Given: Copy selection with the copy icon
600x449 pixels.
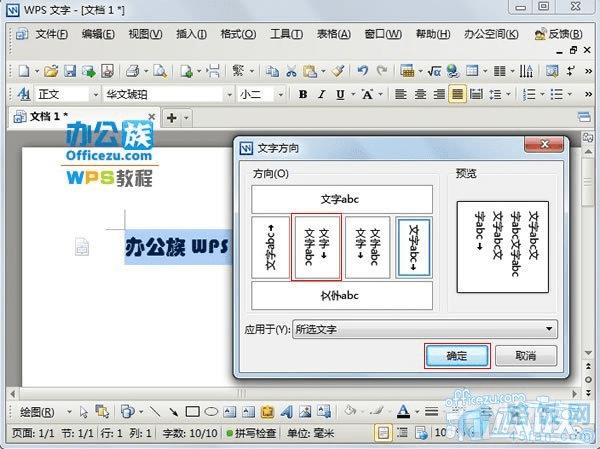Looking at the screenshot, I should pos(272,71).
